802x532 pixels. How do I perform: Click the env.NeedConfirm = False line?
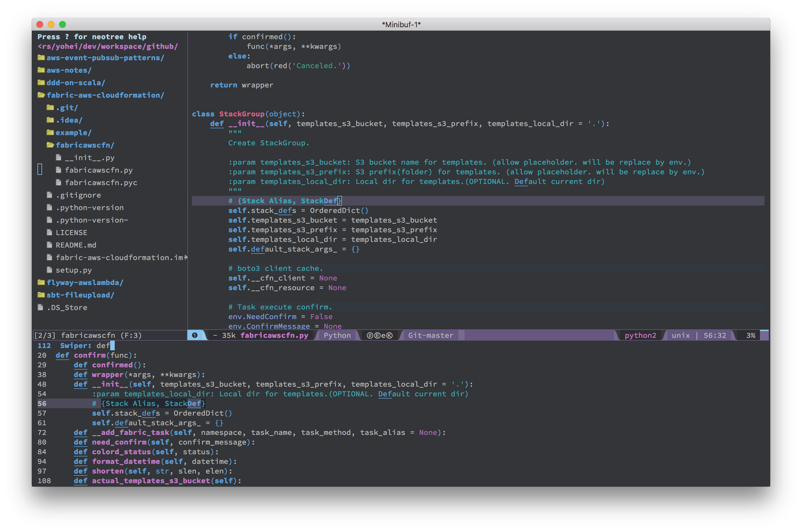[x=280, y=317]
